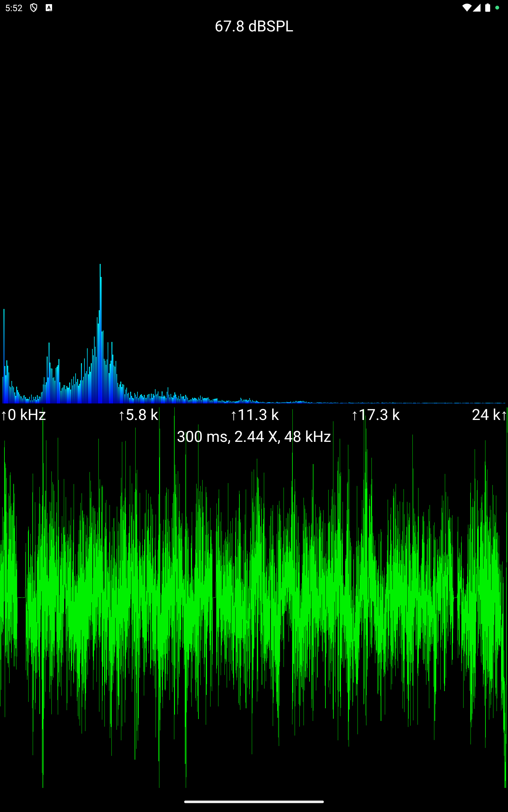
Task: Tap the 5:52 clock in status bar
Action: pyautogui.click(x=14, y=8)
